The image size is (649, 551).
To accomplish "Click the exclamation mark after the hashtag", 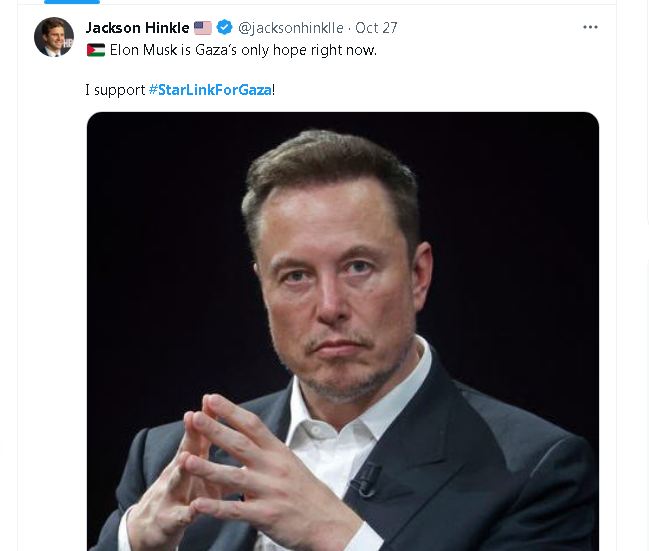I will pyautogui.click(x=274, y=90).
